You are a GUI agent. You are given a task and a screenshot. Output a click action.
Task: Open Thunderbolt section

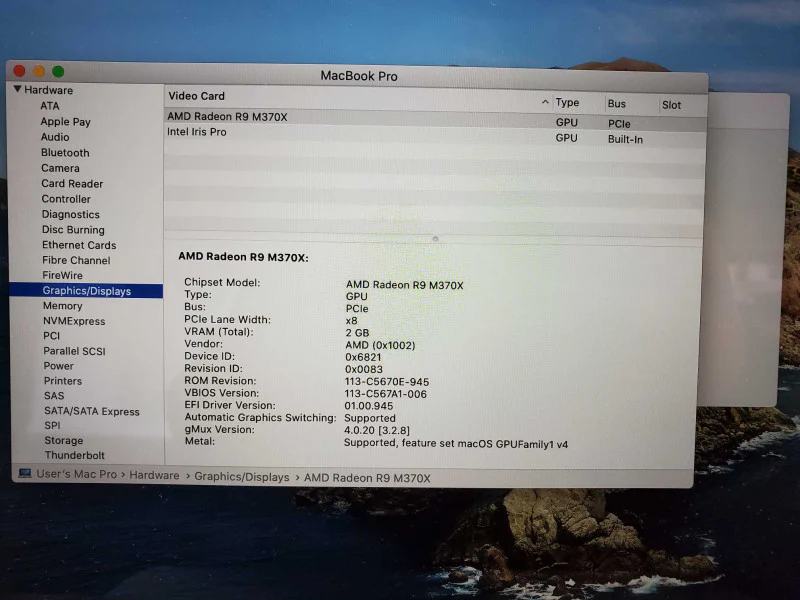pyautogui.click(x=74, y=455)
